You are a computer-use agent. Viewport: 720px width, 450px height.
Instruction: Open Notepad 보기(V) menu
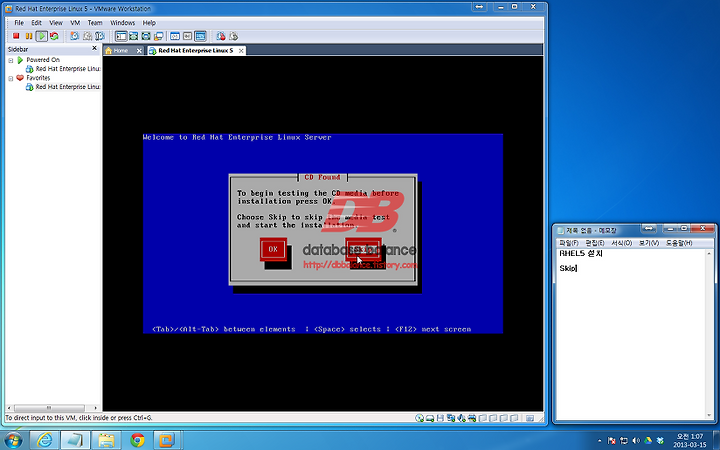(x=649, y=243)
